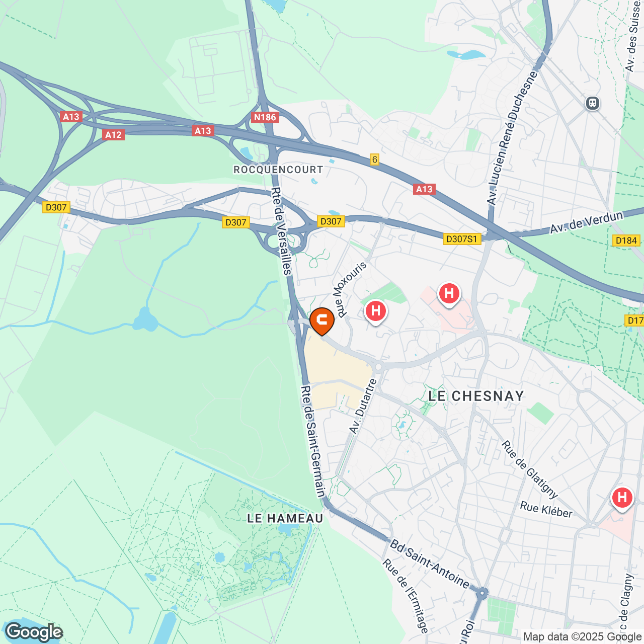This screenshot has width=644, height=644.
Task: Select the hospital marker near Rue Kléber
Action: pyautogui.click(x=622, y=499)
